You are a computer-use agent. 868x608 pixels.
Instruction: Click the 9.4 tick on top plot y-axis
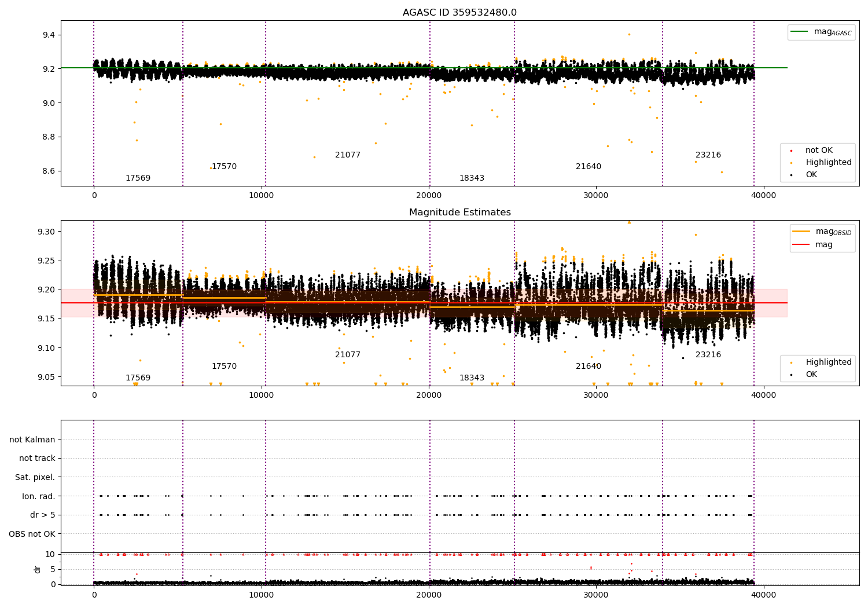coord(49,35)
